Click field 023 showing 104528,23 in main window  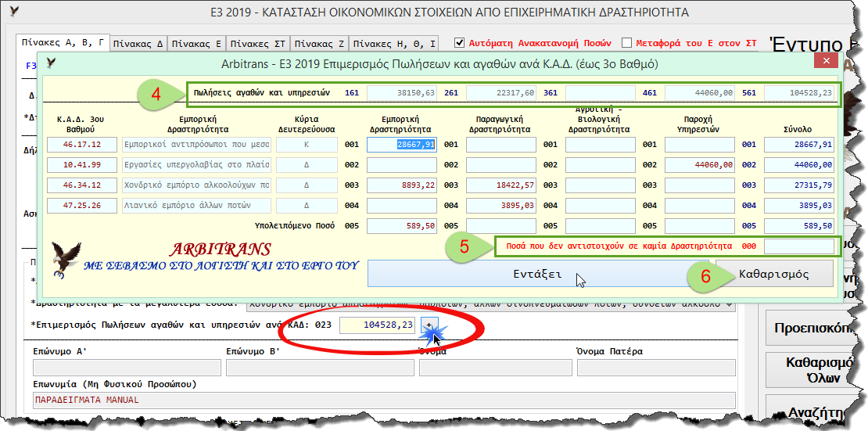tap(377, 325)
